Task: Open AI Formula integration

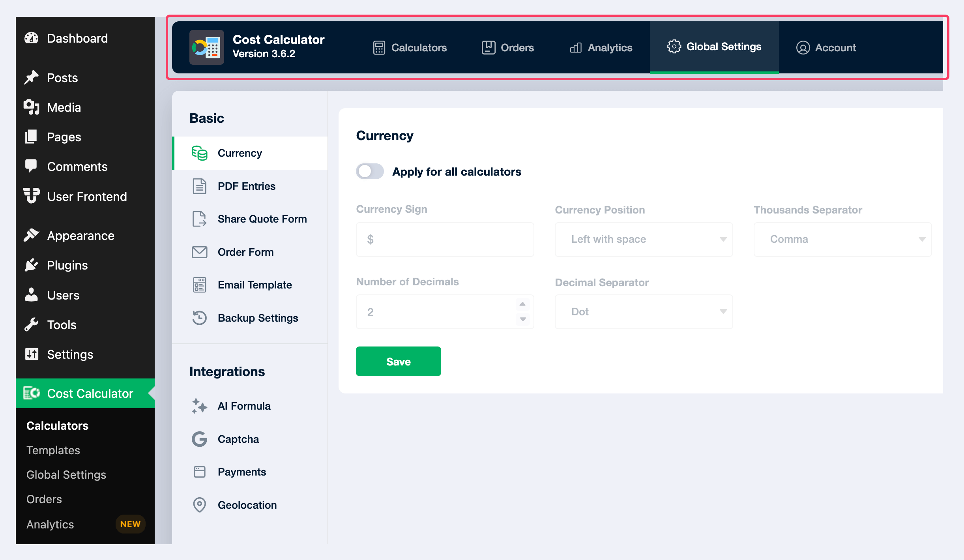Action: 250,406
